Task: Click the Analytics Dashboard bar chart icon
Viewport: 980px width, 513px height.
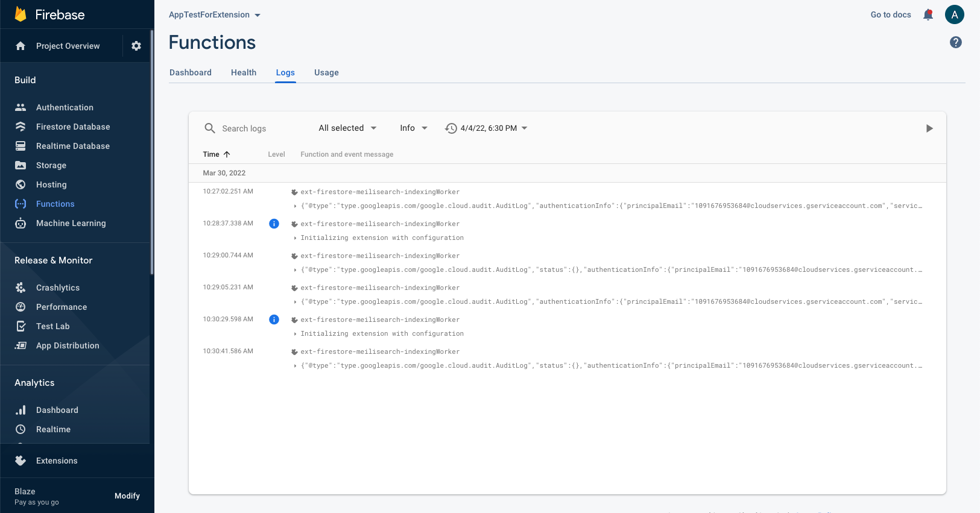Action: pyautogui.click(x=21, y=410)
